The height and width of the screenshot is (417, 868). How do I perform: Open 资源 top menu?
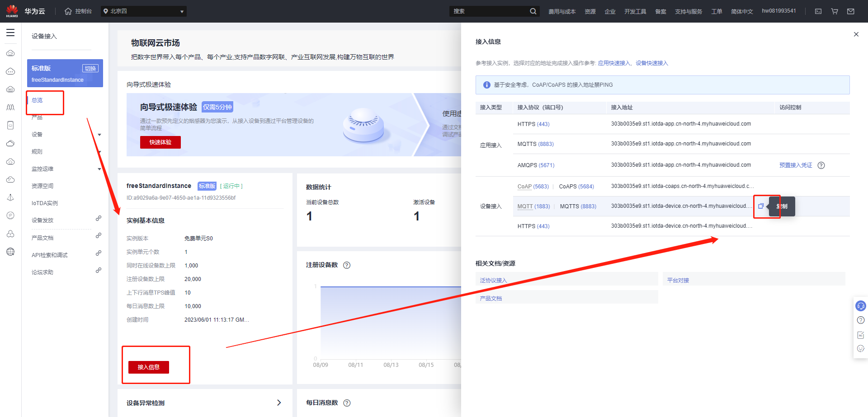[x=590, y=11]
